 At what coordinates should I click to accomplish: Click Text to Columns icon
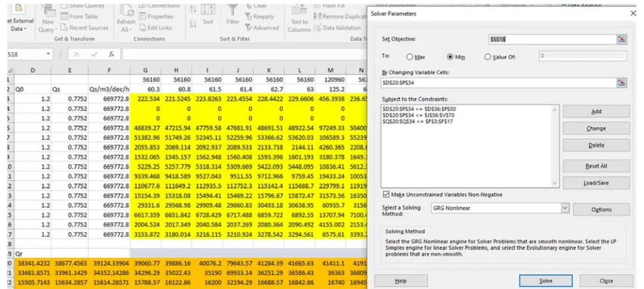coord(299,19)
